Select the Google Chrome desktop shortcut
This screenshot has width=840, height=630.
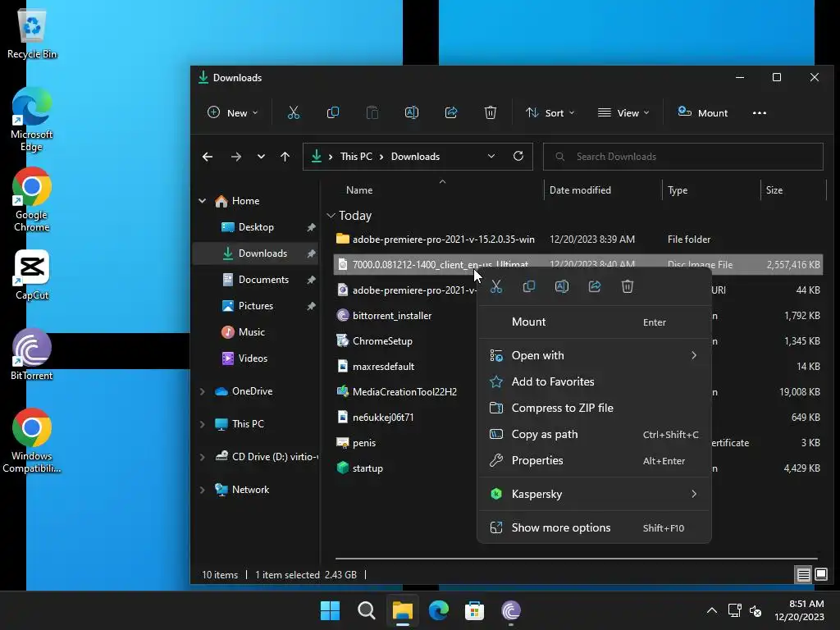click(x=32, y=200)
